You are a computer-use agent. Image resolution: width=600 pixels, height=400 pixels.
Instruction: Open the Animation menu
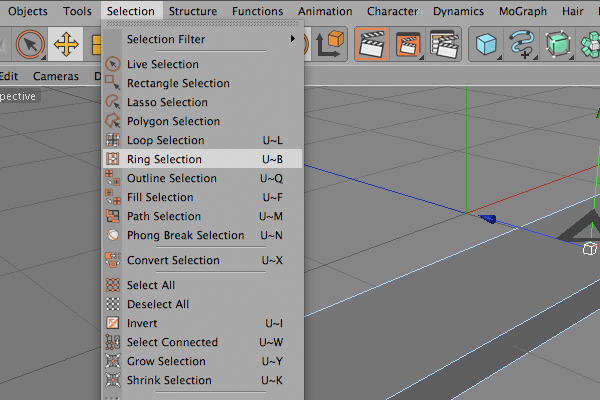click(325, 11)
